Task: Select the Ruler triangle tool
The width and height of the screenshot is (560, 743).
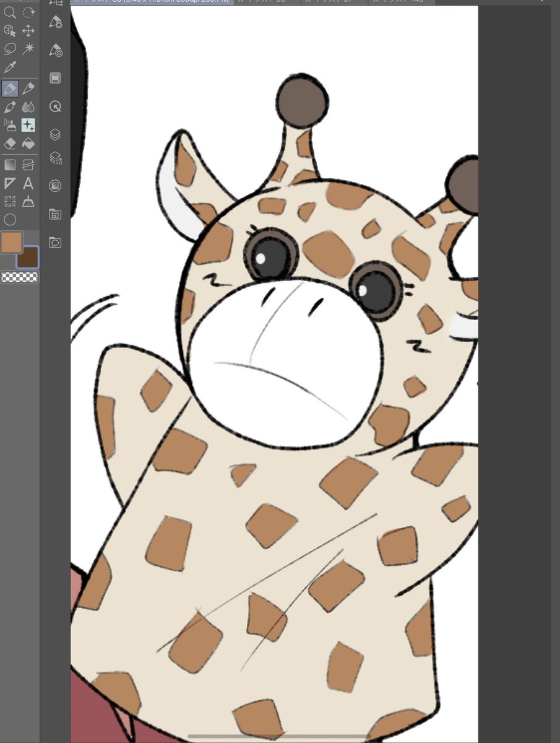Action: pyautogui.click(x=10, y=183)
